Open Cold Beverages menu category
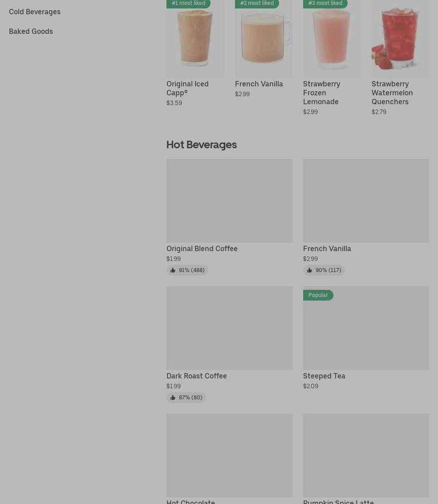The height and width of the screenshot is (504, 438). 35,12
